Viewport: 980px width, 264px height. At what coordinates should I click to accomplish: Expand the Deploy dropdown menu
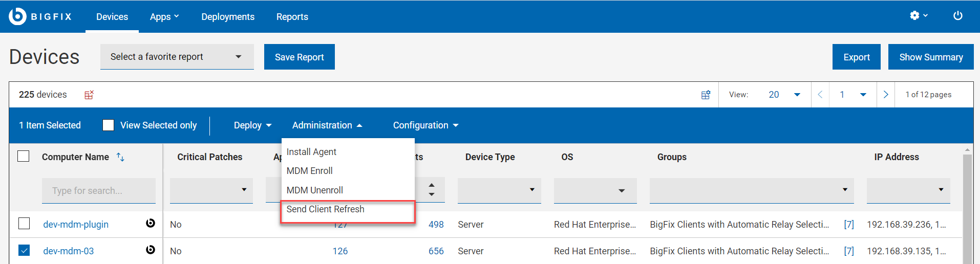[x=252, y=125]
